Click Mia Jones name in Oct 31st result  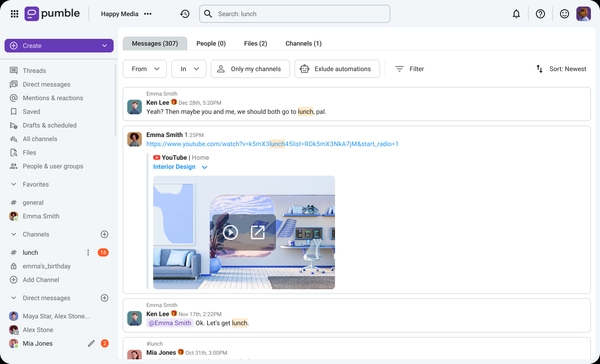[x=161, y=353]
